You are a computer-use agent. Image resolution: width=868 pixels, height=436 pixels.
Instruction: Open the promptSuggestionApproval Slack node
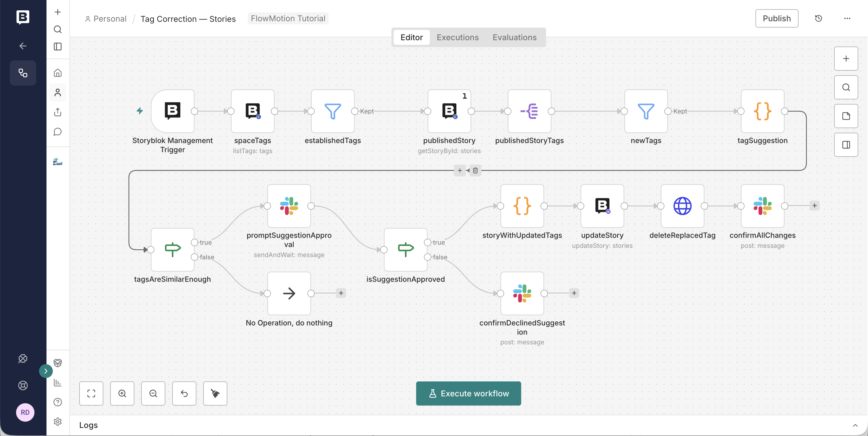pos(289,206)
